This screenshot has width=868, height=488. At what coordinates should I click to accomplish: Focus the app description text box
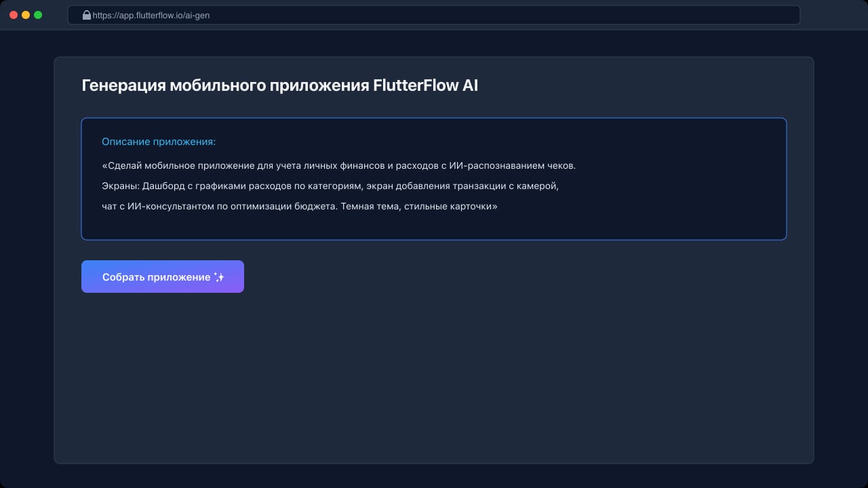pyautogui.click(x=434, y=179)
